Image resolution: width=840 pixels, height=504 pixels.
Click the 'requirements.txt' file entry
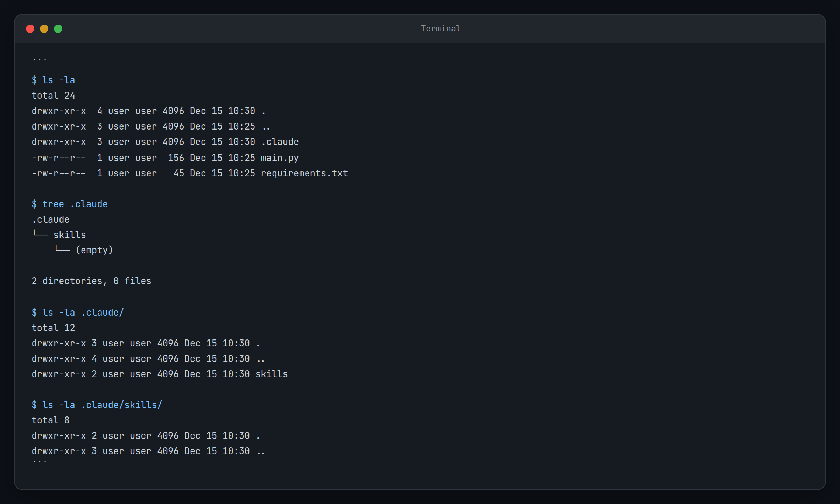coord(304,173)
